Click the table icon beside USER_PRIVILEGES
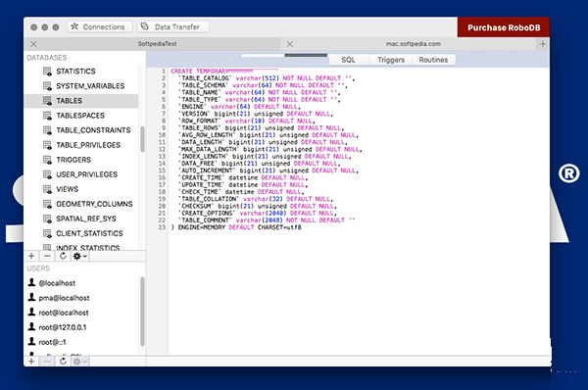The height and width of the screenshot is (390, 588). tap(47, 174)
